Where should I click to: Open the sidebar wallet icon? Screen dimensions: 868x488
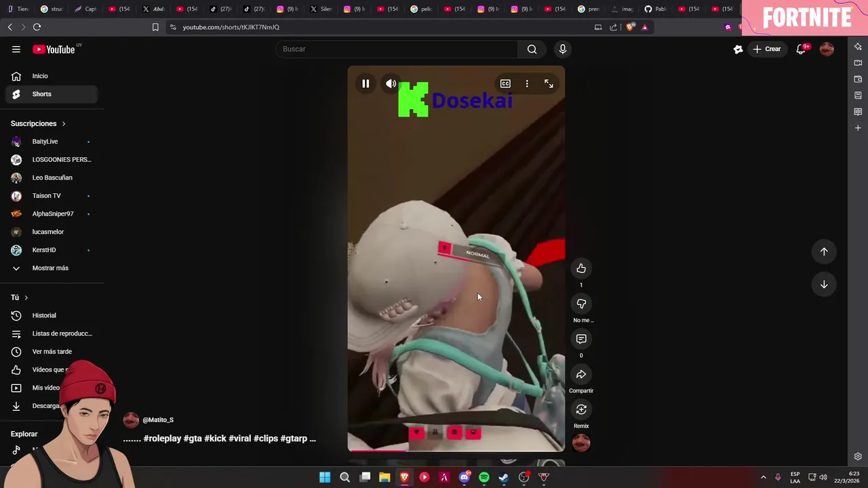(x=858, y=79)
